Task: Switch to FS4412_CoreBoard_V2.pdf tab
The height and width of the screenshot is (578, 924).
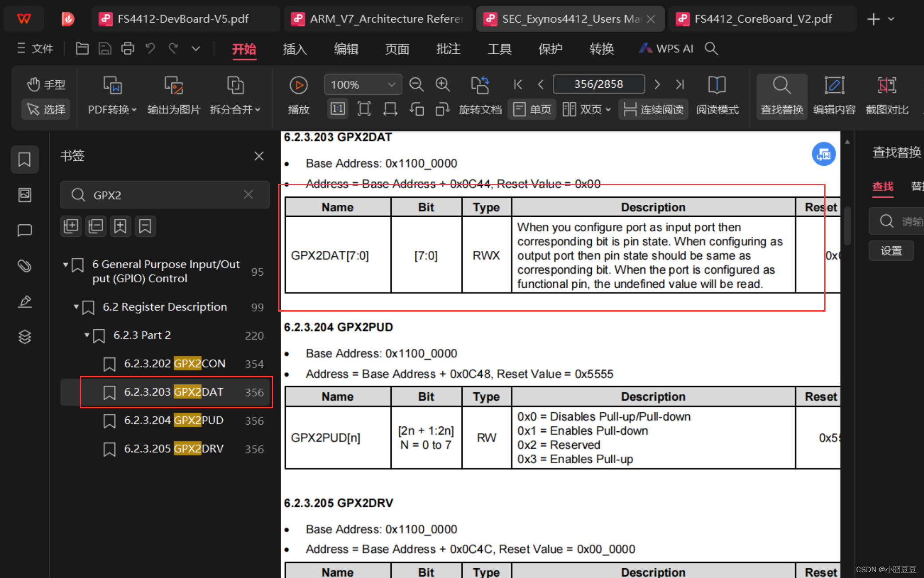Action: pyautogui.click(x=762, y=19)
